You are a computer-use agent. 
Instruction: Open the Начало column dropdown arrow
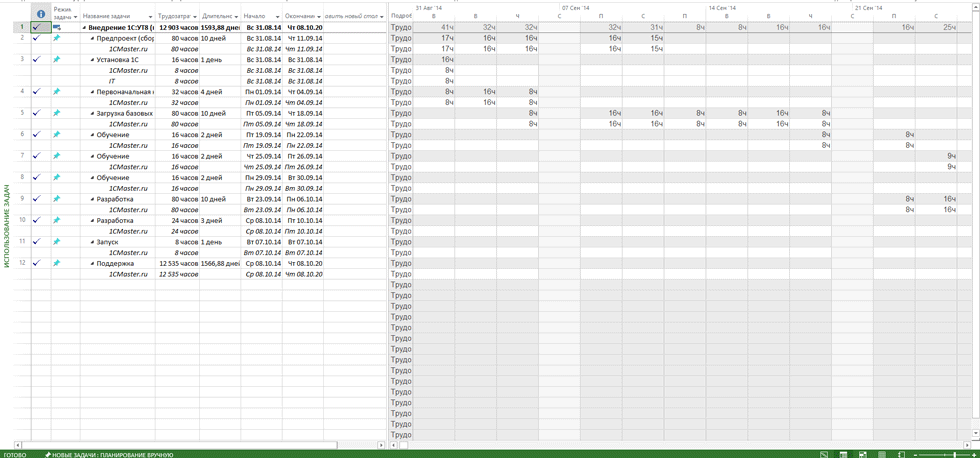(x=277, y=17)
